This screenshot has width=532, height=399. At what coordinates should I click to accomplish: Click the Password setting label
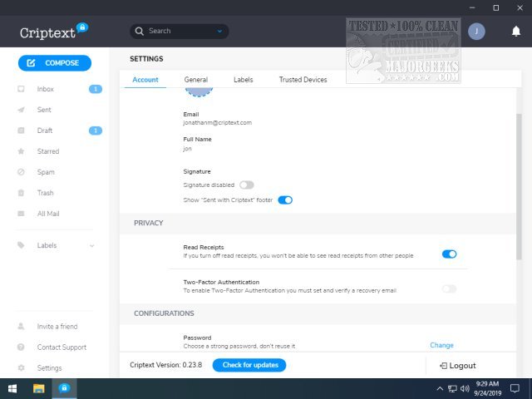(x=197, y=337)
